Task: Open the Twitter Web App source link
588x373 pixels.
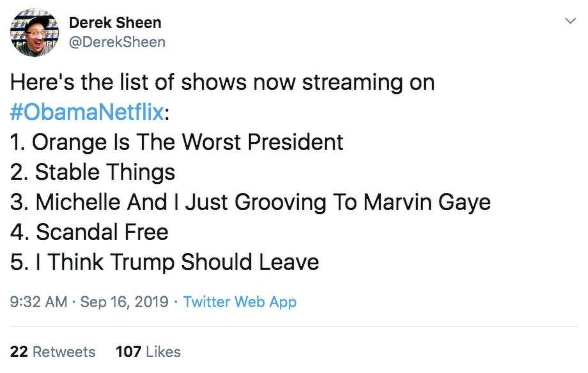Action: click(x=240, y=301)
